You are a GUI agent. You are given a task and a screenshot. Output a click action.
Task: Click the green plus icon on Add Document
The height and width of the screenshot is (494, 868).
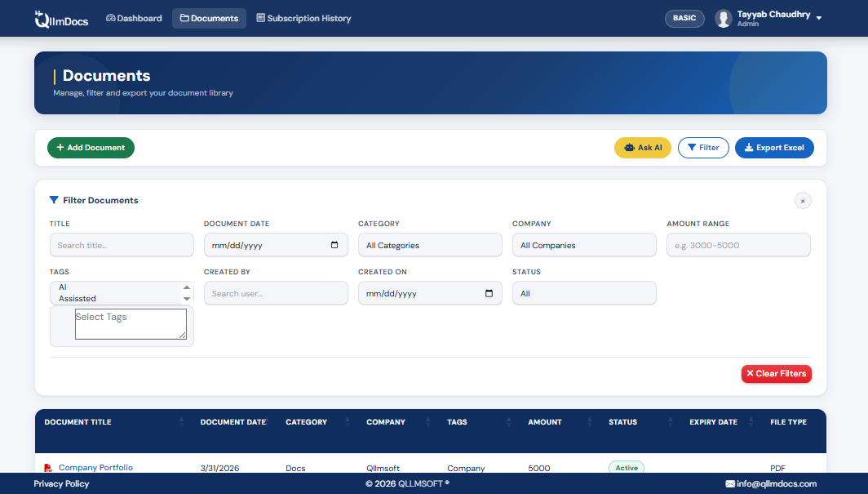60,148
